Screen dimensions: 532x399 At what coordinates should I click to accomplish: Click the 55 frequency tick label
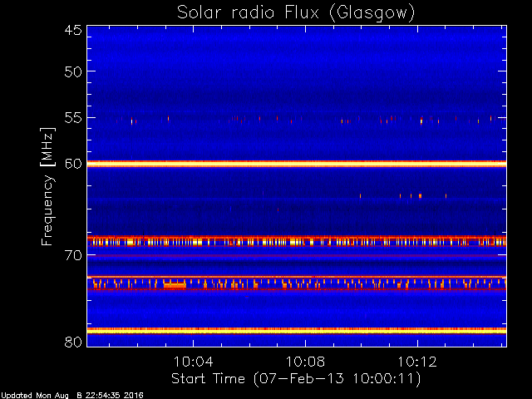[73, 118]
